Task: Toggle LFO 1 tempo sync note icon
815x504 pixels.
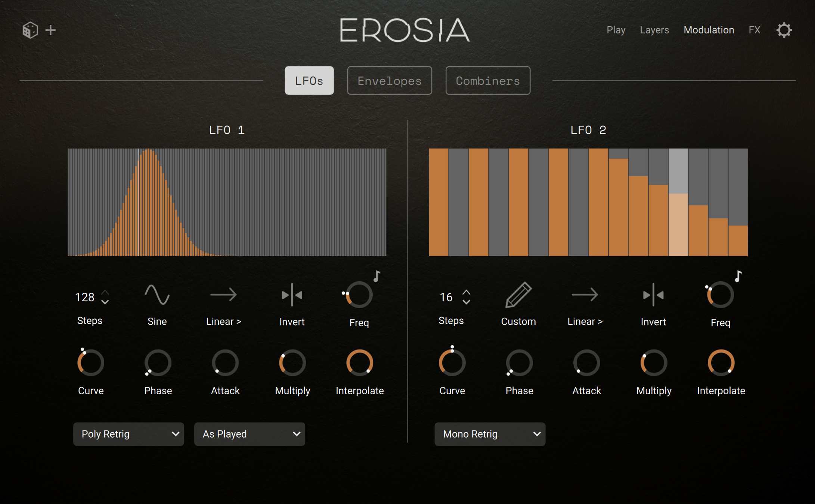Action: tap(377, 276)
